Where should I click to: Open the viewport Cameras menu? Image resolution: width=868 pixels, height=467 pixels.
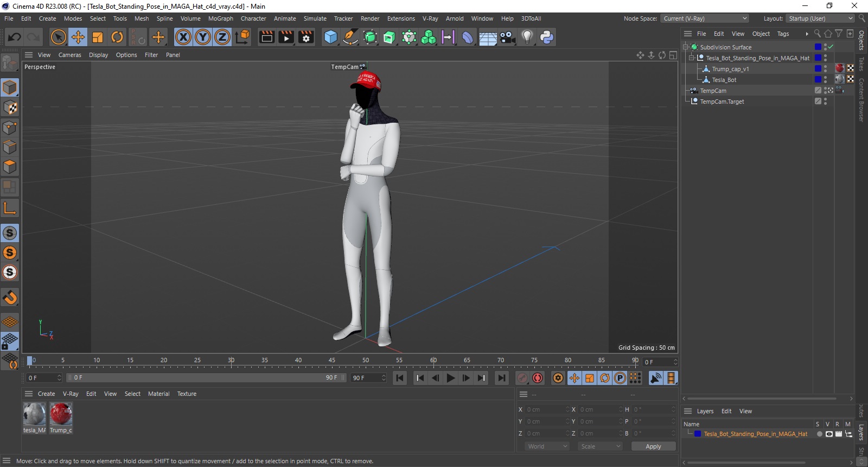(70, 55)
